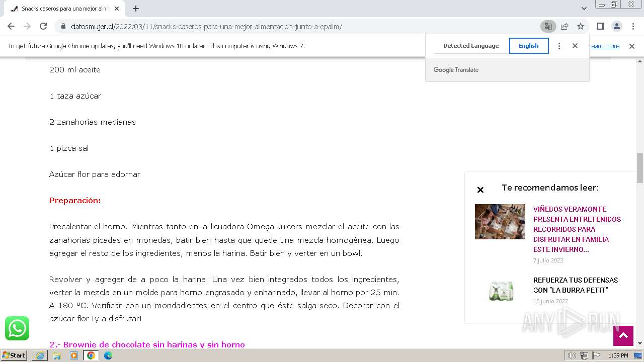Go back to previous page

point(11,26)
